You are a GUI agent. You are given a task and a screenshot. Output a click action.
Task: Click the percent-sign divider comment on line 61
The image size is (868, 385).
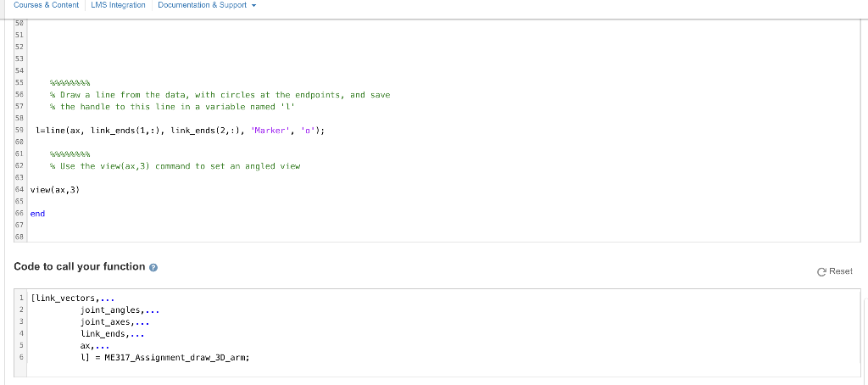[x=70, y=154]
